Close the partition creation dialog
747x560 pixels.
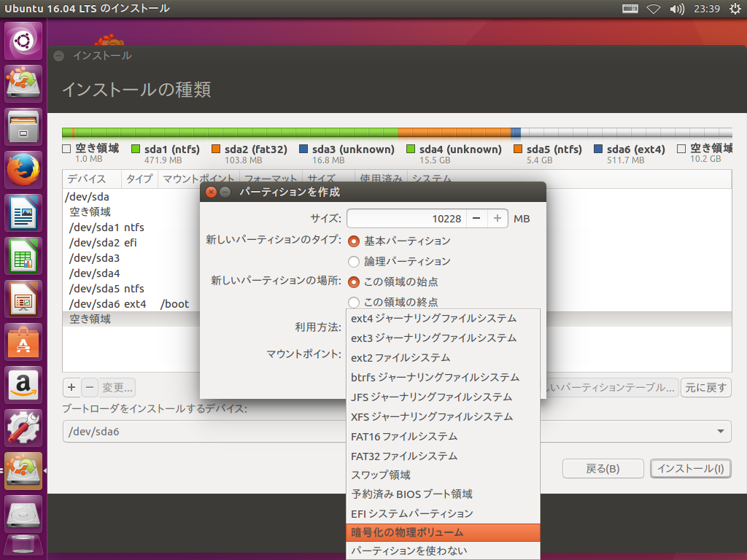point(211,192)
